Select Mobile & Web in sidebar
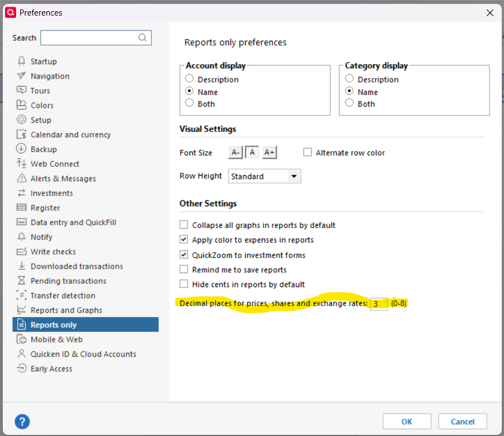Image resolution: width=504 pixels, height=436 pixels. [x=57, y=340]
